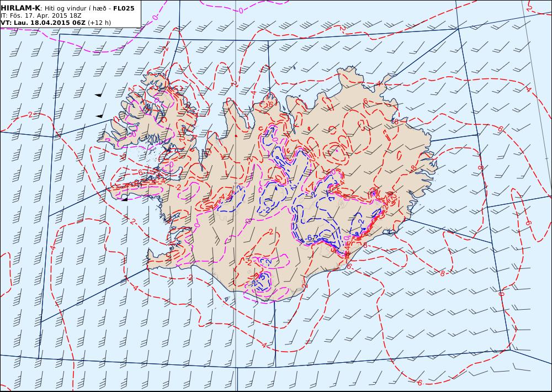552x392 pixels.
Task: Click the valid time 'VT: Lau. 18.04.2015 06Z'
Action: coord(43,23)
